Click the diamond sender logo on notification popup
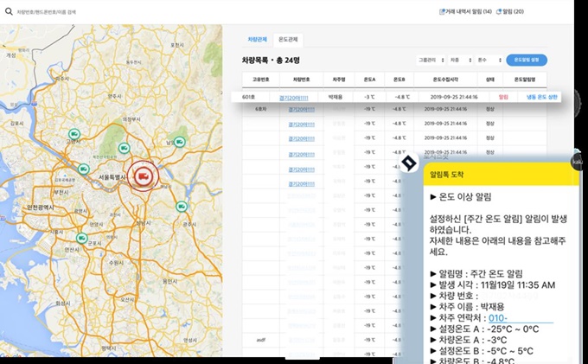The height and width of the screenshot is (364, 588). [409, 163]
